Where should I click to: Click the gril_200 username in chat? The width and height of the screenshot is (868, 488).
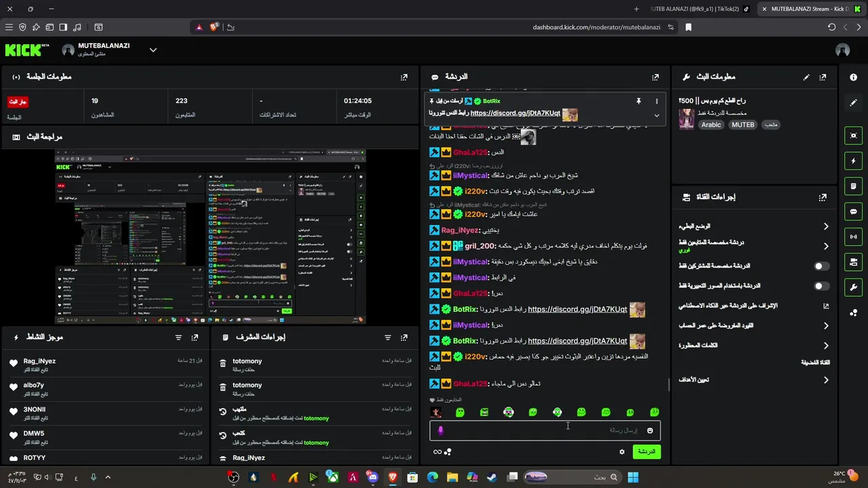[x=480, y=246]
